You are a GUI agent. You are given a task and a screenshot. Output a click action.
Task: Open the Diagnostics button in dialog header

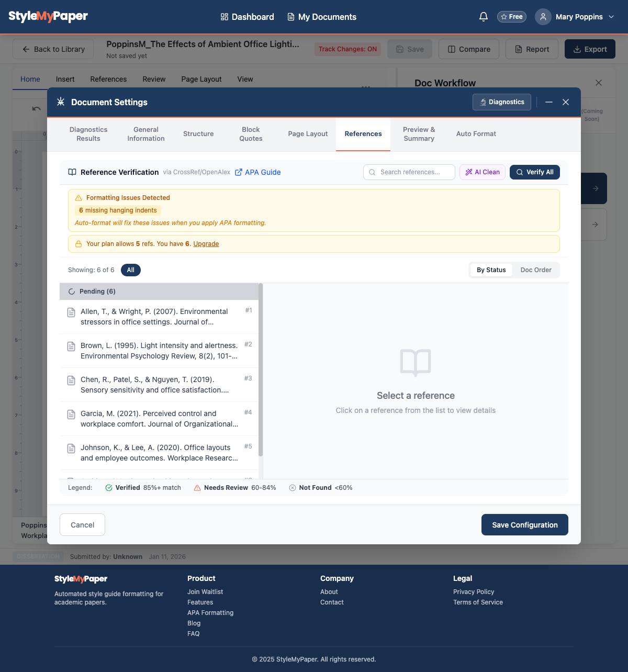pyautogui.click(x=501, y=102)
